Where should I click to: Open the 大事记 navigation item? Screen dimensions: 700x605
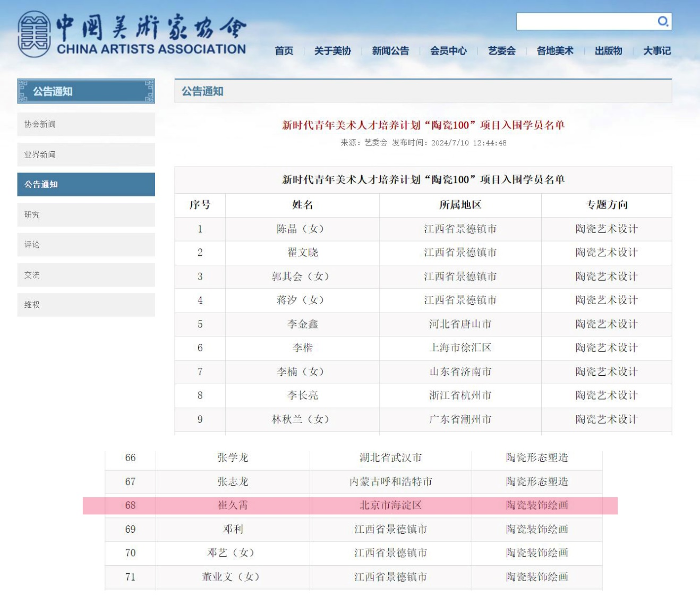point(657,51)
